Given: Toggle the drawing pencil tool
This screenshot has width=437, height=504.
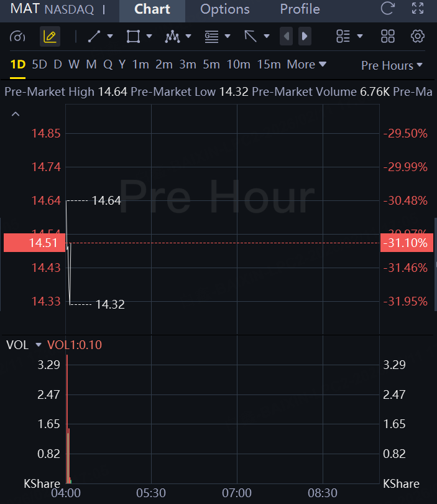Looking at the screenshot, I should 50,37.
